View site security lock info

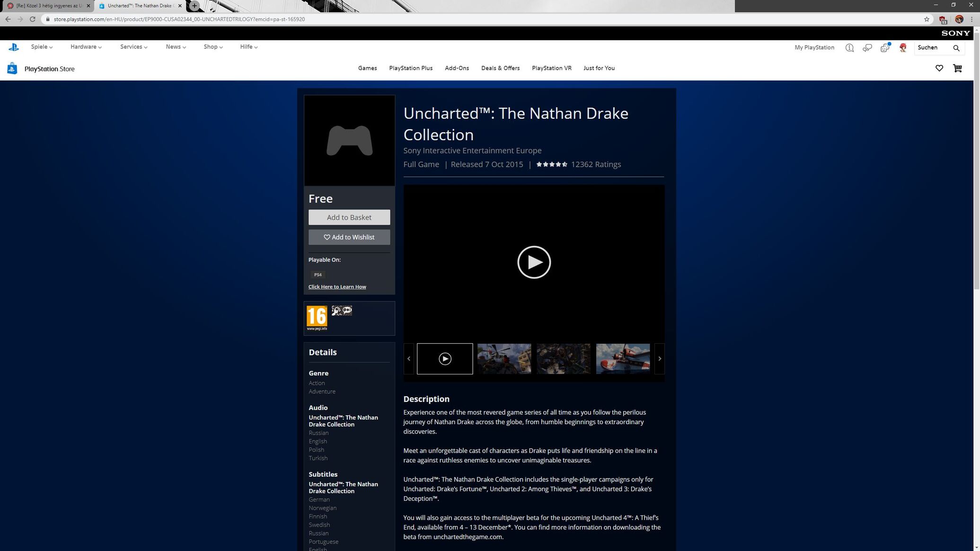coord(47,19)
